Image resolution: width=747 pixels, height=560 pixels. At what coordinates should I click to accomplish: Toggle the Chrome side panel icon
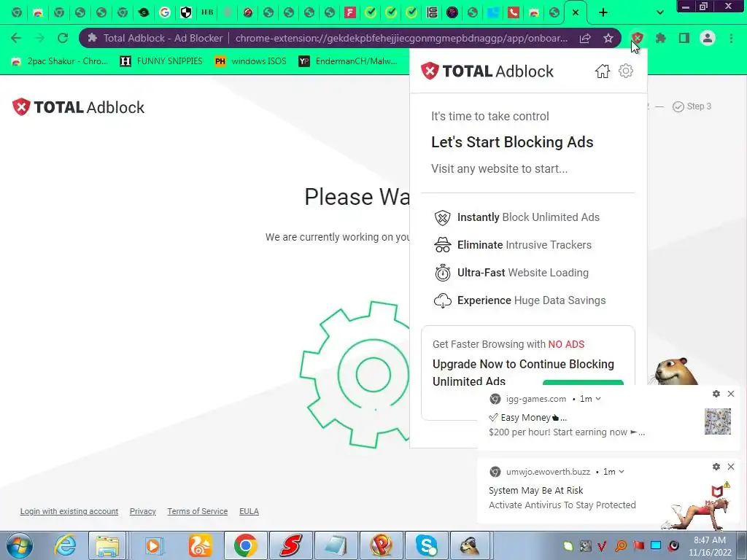(684, 38)
